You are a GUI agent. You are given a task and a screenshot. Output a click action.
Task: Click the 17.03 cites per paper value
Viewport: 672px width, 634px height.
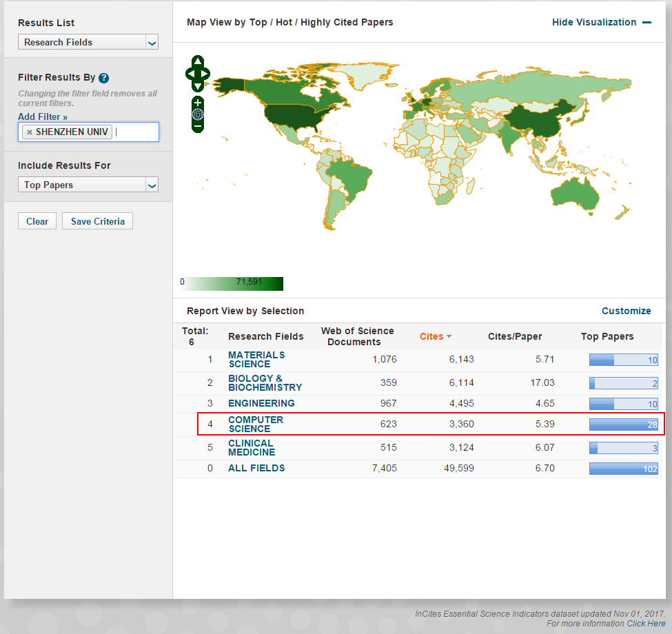pyautogui.click(x=542, y=383)
